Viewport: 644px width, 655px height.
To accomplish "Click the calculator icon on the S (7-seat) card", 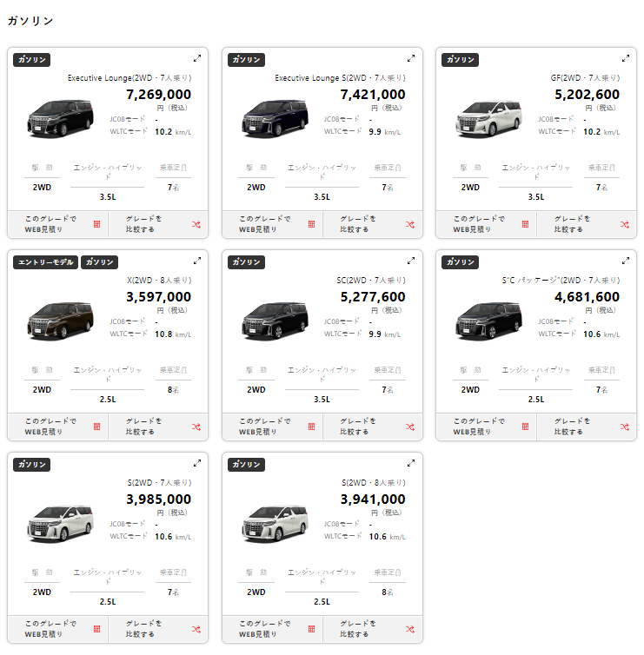I will point(96,629).
